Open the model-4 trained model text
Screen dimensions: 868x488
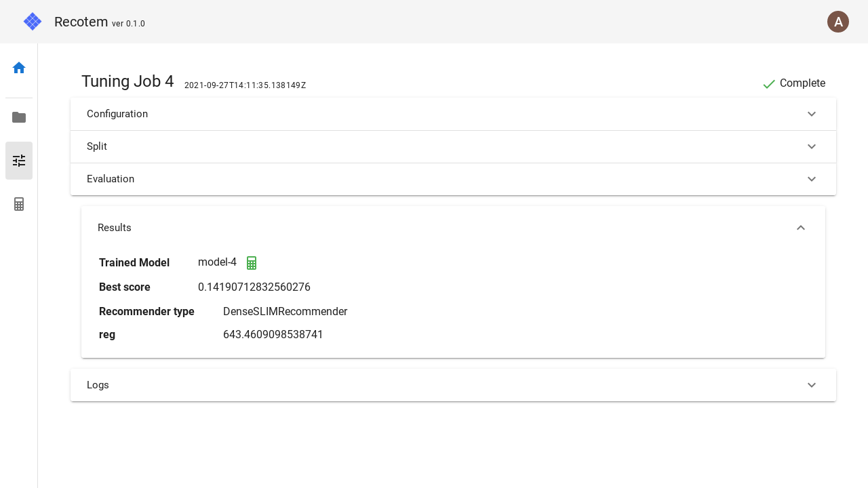(217, 262)
